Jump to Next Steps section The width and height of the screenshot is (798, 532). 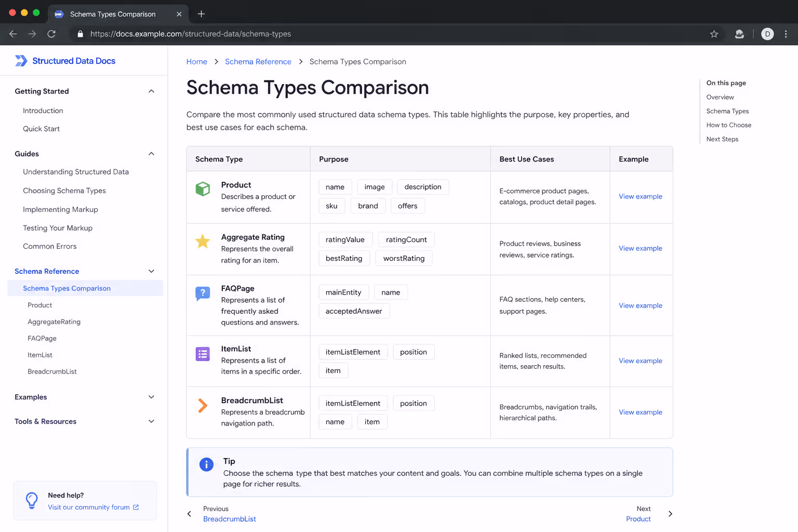[722, 139]
